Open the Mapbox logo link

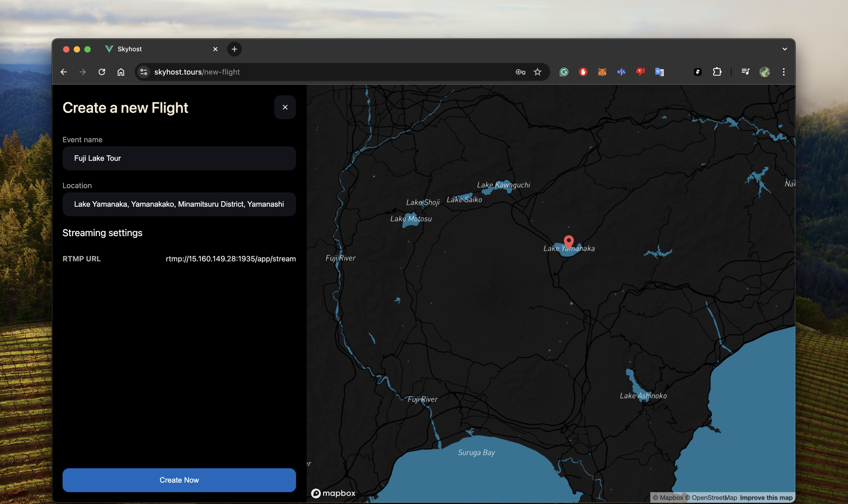click(x=333, y=493)
